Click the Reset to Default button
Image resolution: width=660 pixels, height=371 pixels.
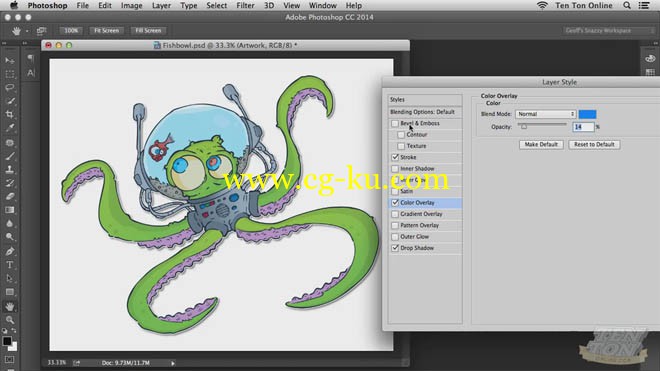click(x=594, y=144)
